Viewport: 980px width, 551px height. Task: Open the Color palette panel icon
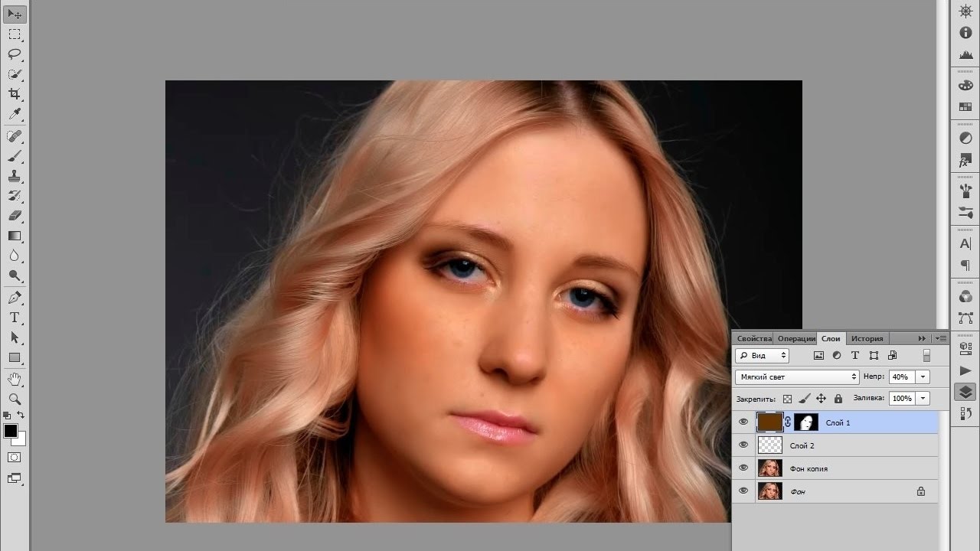(x=965, y=85)
